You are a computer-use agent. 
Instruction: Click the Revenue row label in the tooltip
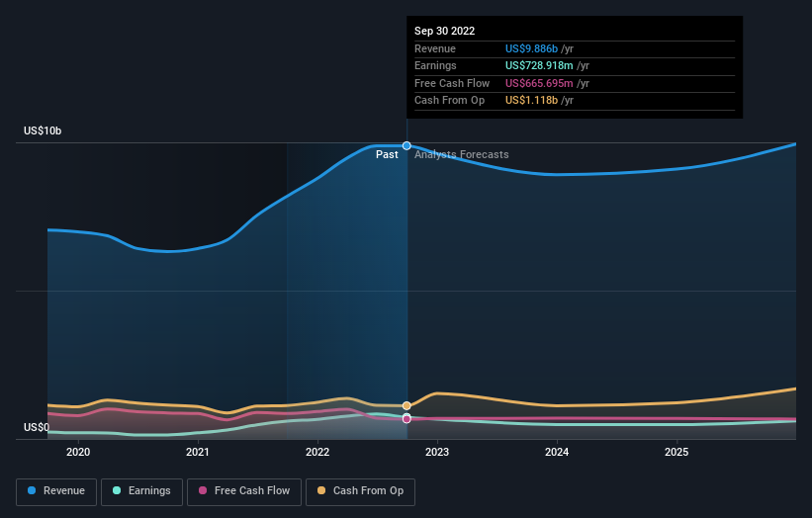click(435, 48)
